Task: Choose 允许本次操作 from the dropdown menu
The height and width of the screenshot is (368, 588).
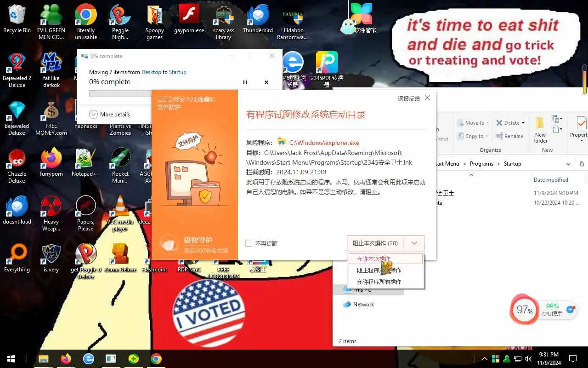Action: click(x=385, y=259)
